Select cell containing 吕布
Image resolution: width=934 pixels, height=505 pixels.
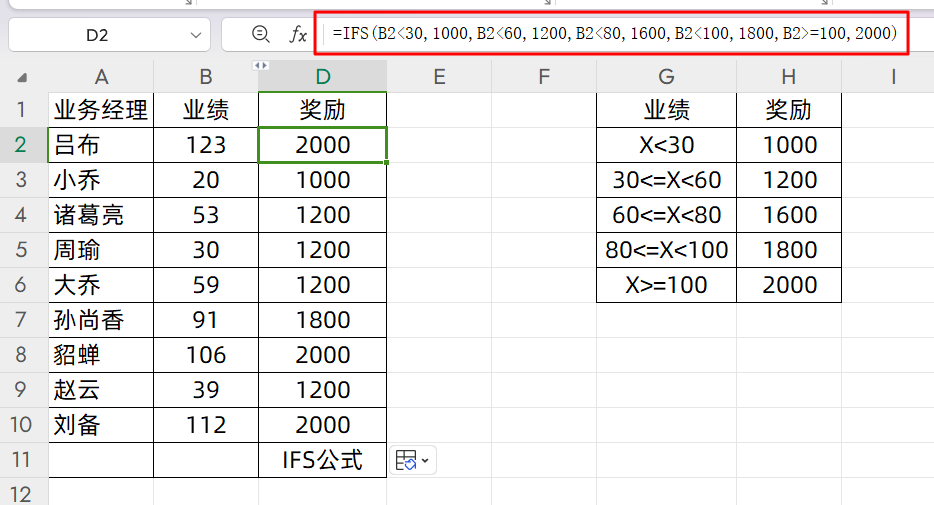[x=101, y=145]
